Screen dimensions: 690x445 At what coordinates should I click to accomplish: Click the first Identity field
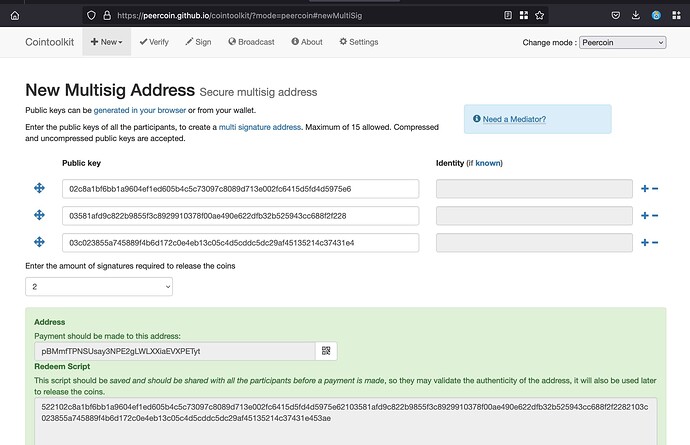pyautogui.click(x=534, y=189)
